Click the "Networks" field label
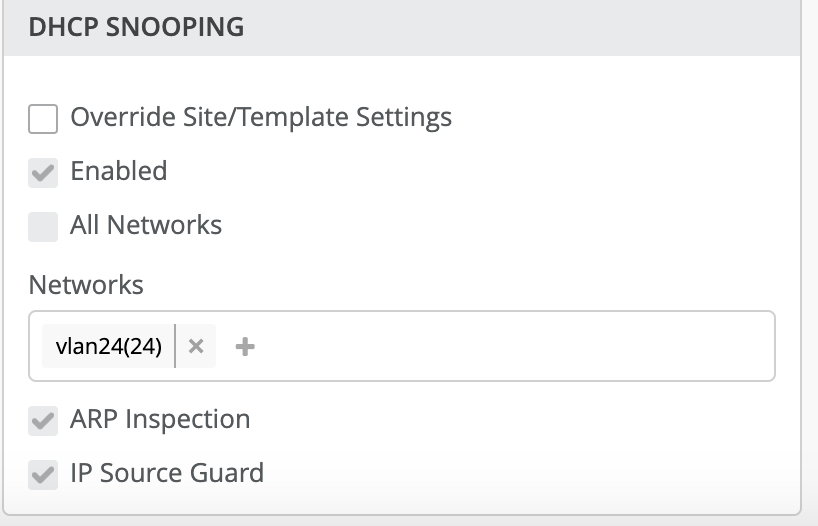 point(86,285)
